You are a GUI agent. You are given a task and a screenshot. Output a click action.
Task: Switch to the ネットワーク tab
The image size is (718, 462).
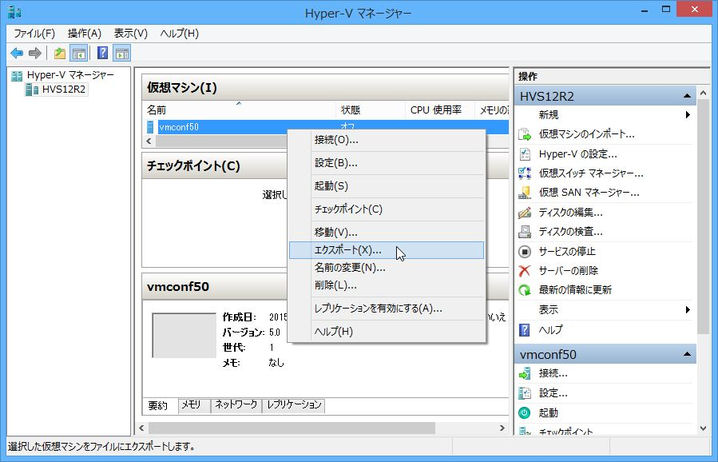pyautogui.click(x=236, y=405)
